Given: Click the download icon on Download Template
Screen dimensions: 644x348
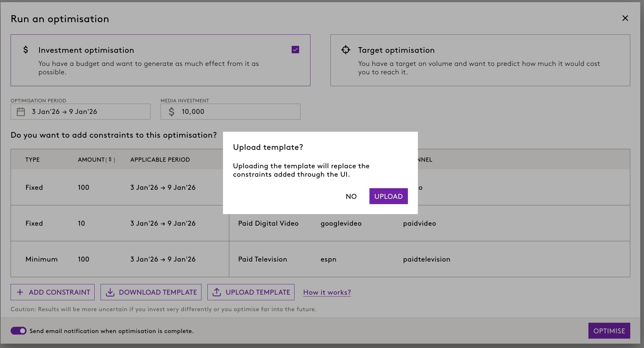Looking at the screenshot, I should [x=110, y=292].
